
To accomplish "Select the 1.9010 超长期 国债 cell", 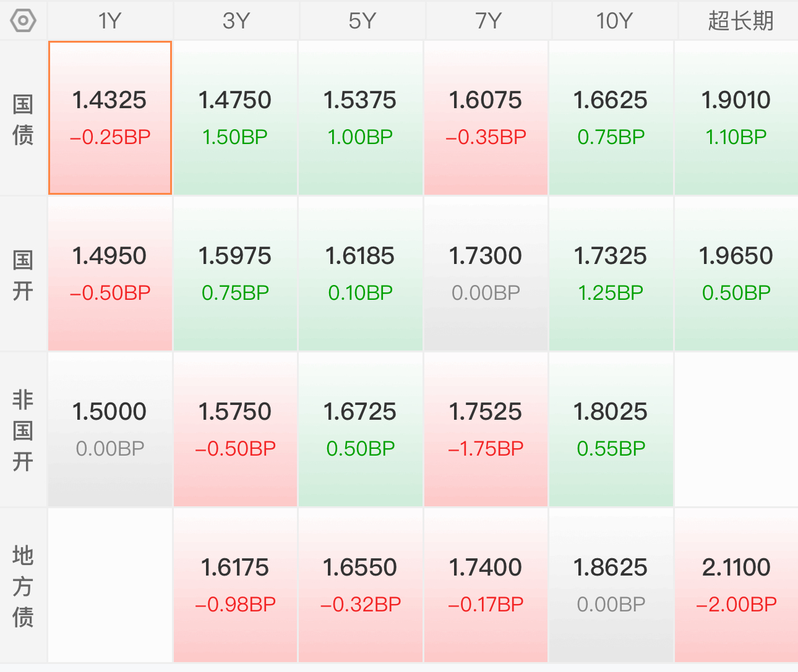I will pyautogui.click(x=737, y=118).
